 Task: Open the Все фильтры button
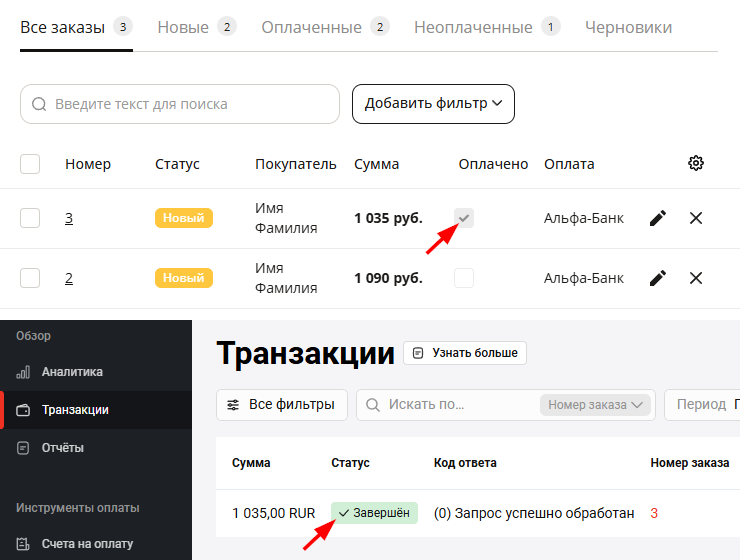[x=282, y=405]
